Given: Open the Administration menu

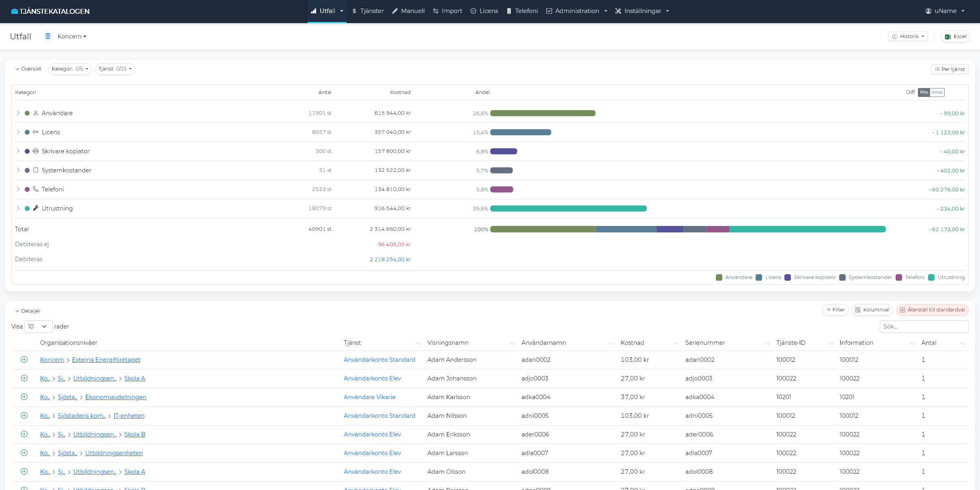Looking at the screenshot, I should coord(577,11).
